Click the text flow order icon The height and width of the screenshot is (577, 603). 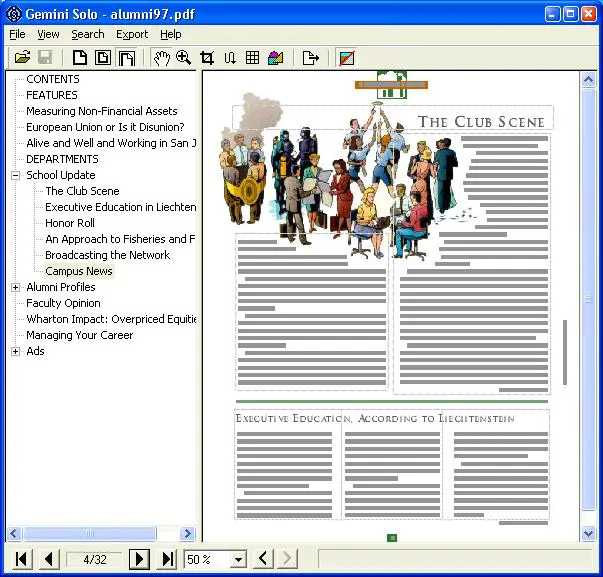click(230, 58)
